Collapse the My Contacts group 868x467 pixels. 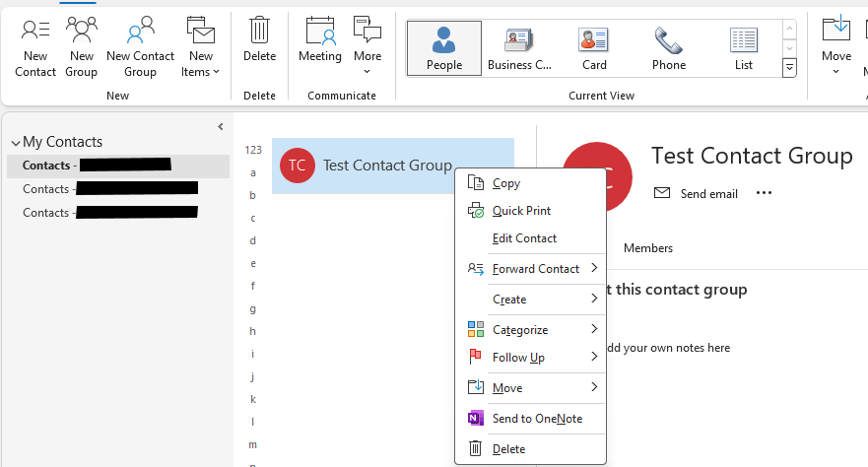(x=16, y=143)
